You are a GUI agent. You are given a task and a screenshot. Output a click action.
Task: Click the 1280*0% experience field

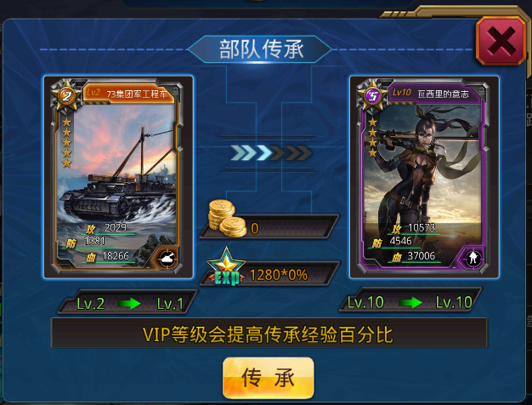(x=269, y=274)
